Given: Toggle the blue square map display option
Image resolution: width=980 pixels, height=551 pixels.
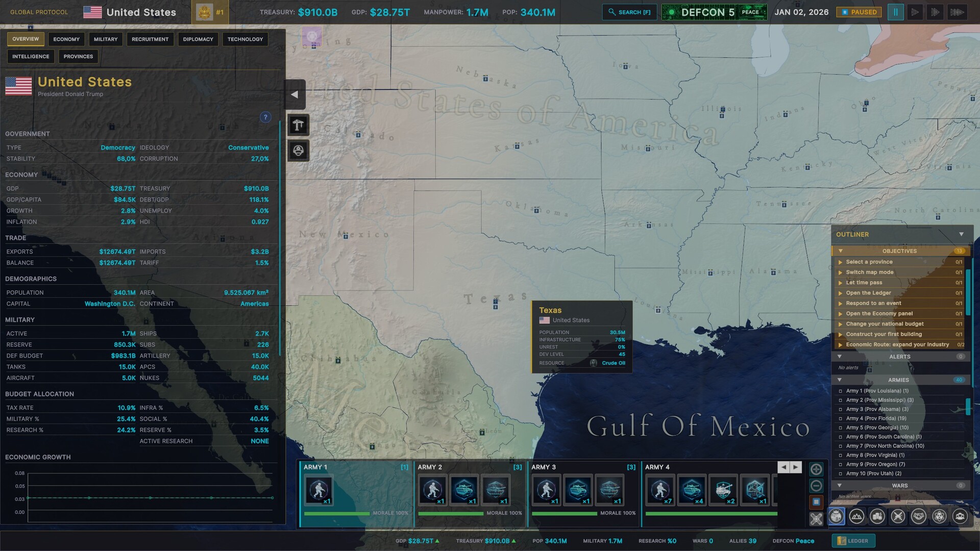Looking at the screenshot, I should pos(816,502).
